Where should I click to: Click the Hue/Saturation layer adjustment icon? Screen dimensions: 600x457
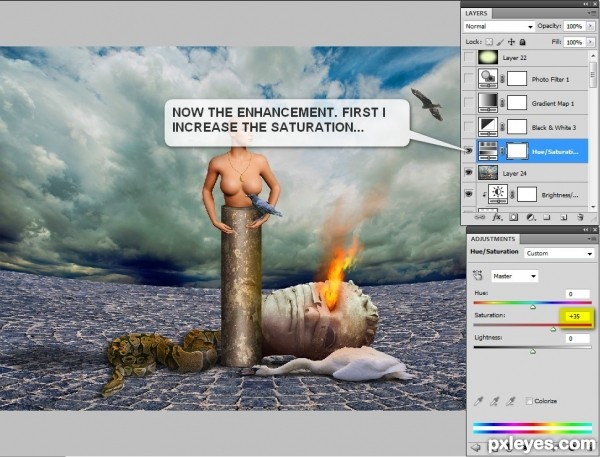488,151
